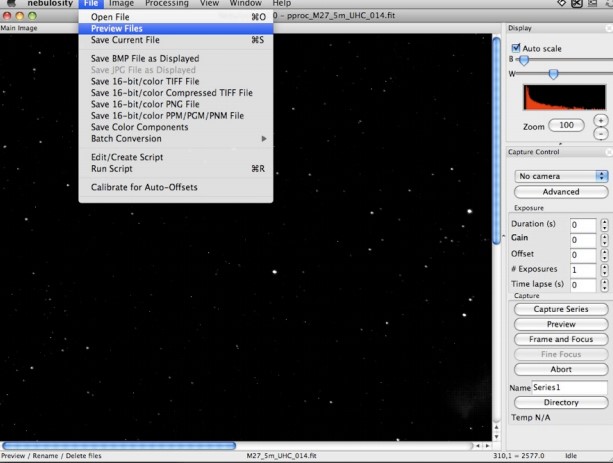Click the Frame and Focus button

point(560,340)
